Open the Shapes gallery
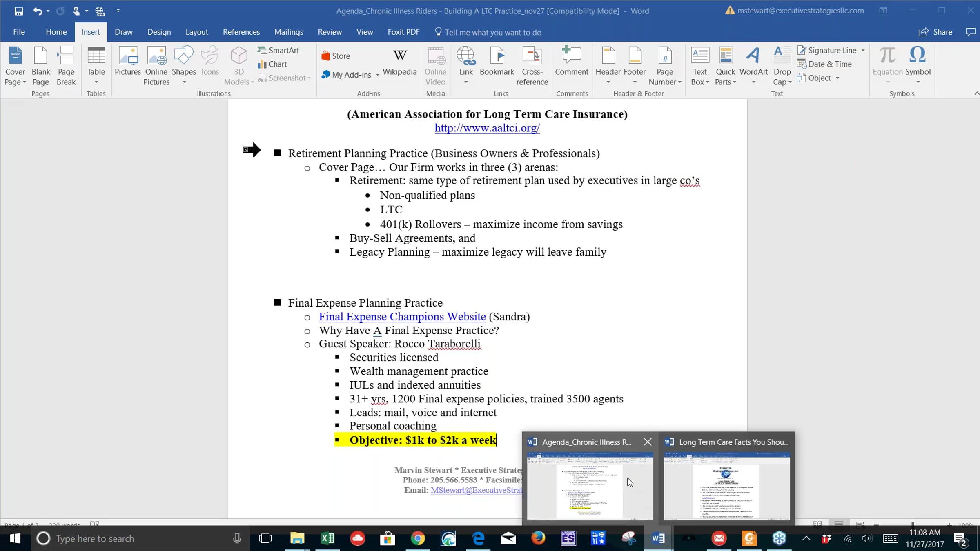 click(184, 66)
